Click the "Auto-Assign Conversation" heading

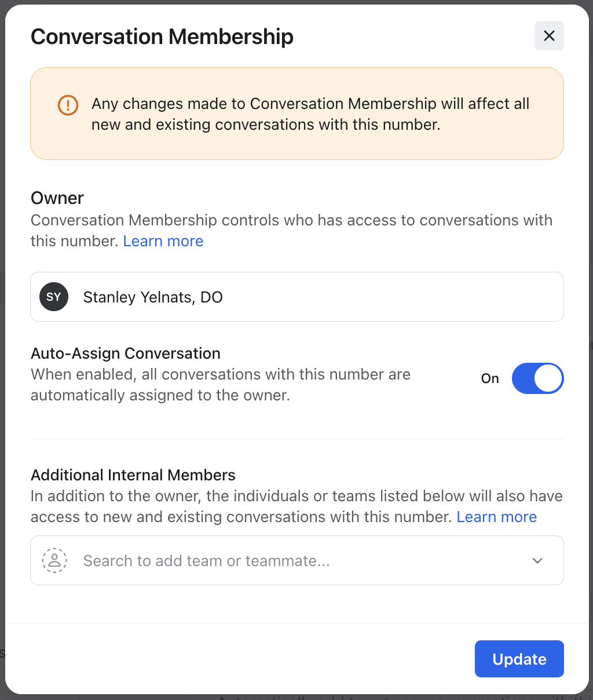click(126, 353)
